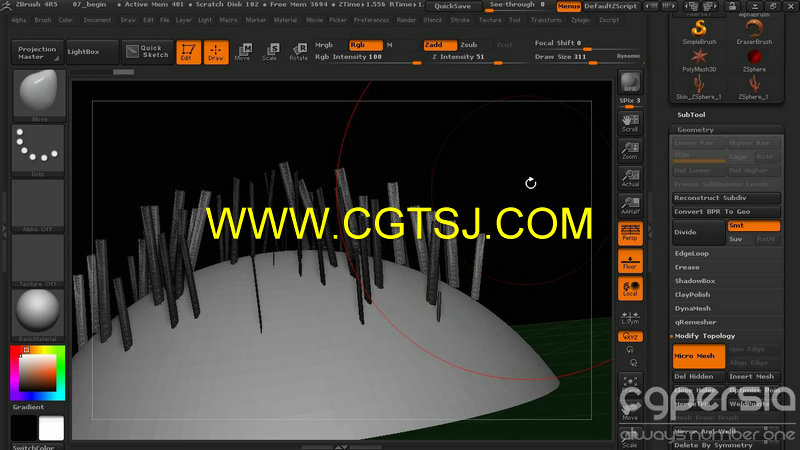Collapse the Geometry section
Viewport: 800px width, 450px height.
tap(695, 130)
